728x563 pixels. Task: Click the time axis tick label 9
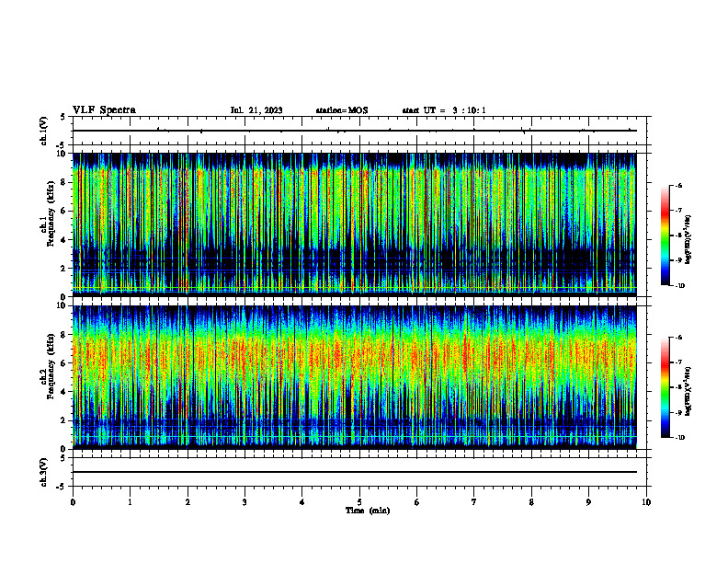(x=588, y=502)
